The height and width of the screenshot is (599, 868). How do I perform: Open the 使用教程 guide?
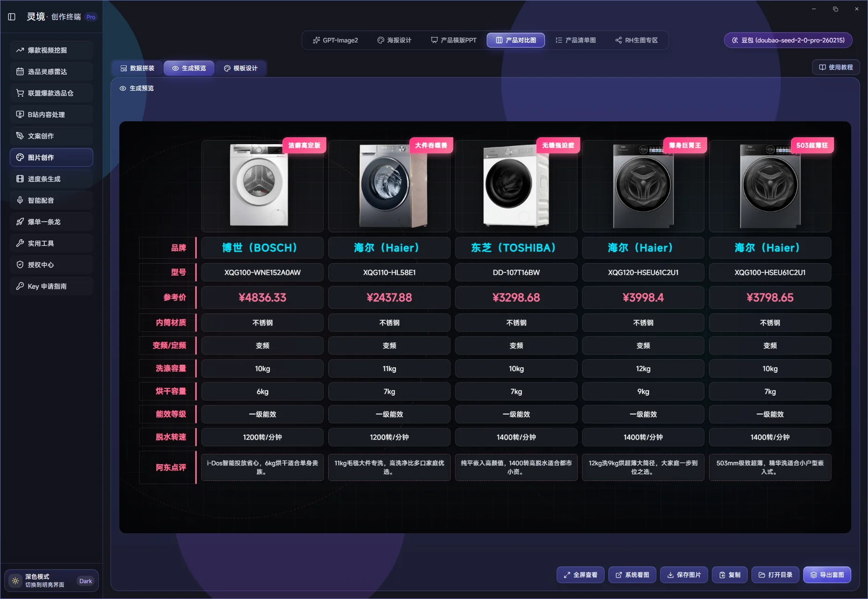coord(836,67)
